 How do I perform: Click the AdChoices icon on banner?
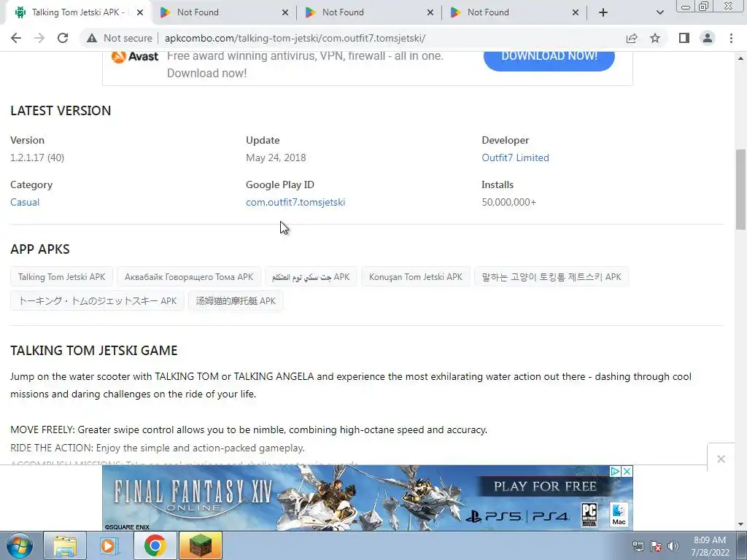[615, 471]
